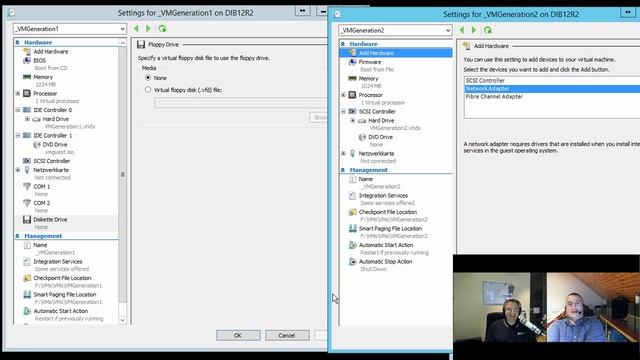Collapse Management section in VMGeneration2

[x=342, y=170]
